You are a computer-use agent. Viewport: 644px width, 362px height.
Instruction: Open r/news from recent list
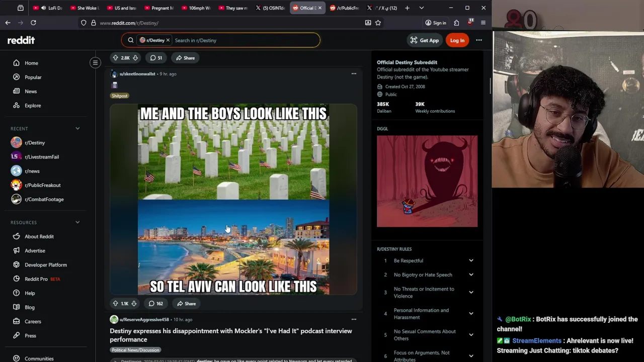coord(32,171)
